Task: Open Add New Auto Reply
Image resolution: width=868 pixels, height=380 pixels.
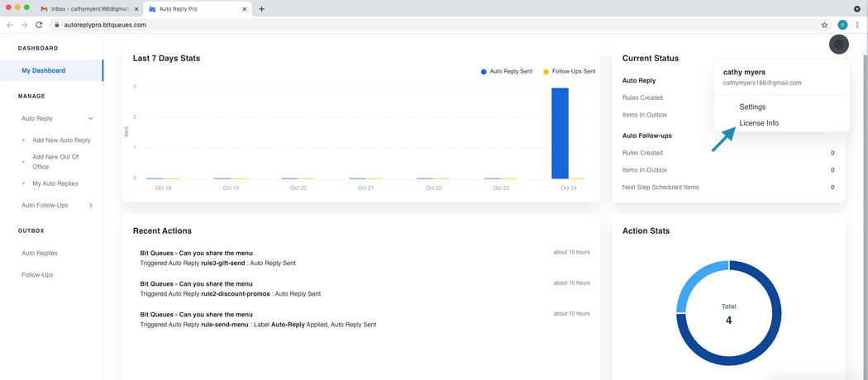Action: (x=61, y=140)
